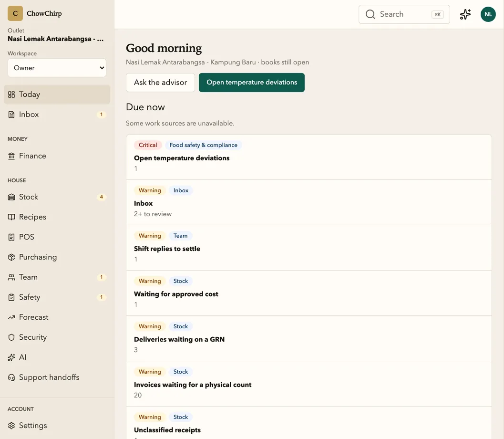This screenshot has width=504, height=439.
Task: Open Shift replies to settle card
Action: [309, 248]
